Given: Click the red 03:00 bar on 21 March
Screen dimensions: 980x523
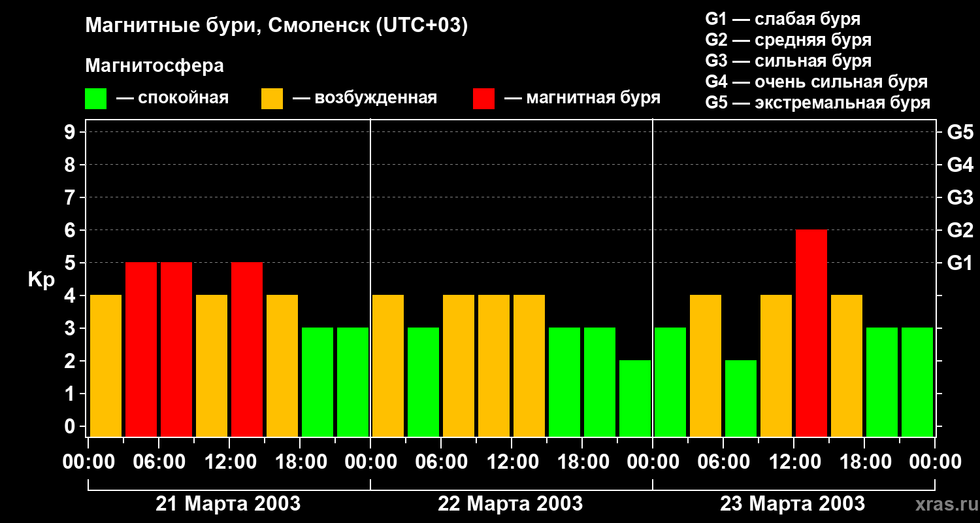Looking at the screenshot, I should click(141, 350).
